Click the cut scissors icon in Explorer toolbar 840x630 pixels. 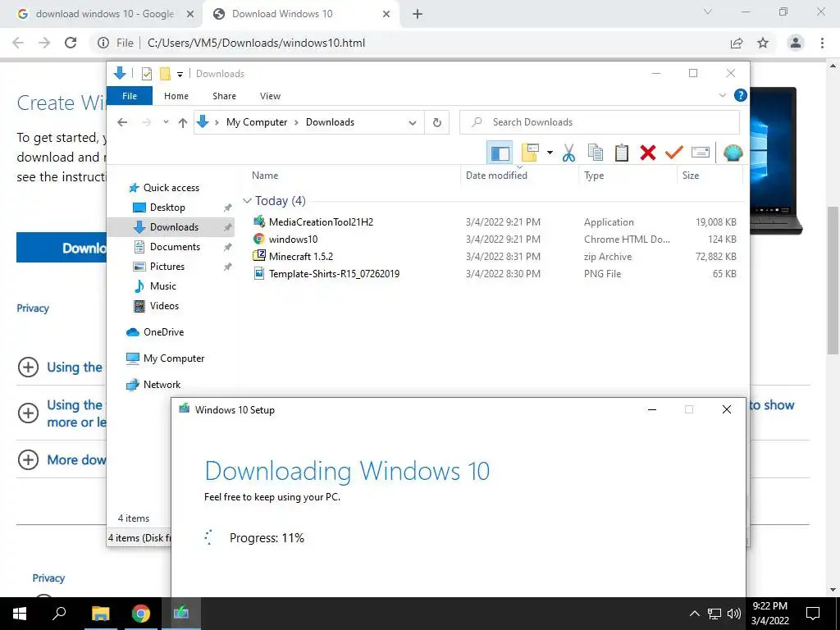click(x=568, y=153)
